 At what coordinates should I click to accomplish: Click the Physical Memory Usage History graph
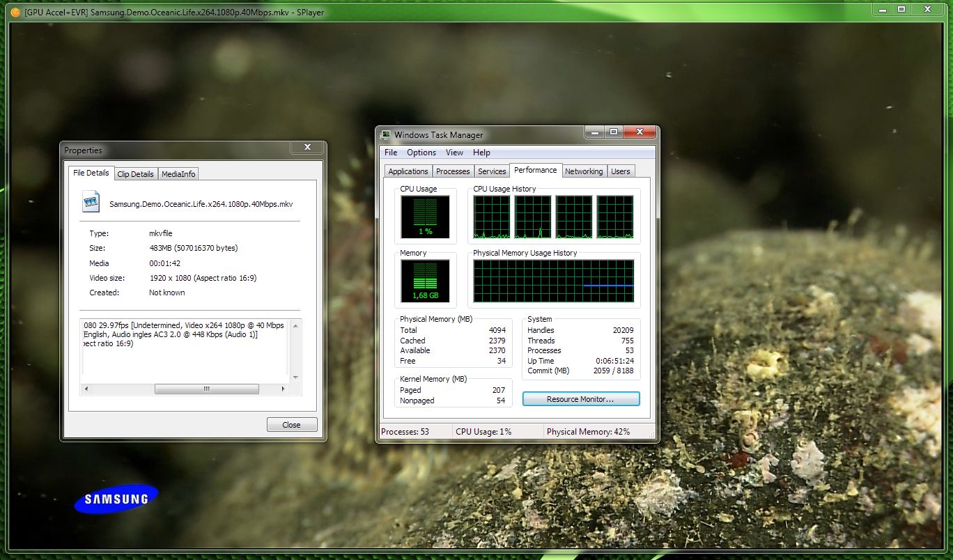pos(553,281)
